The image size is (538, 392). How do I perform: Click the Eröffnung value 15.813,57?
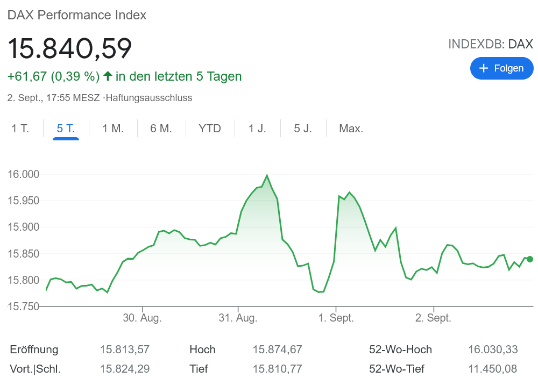click(124, 350)
